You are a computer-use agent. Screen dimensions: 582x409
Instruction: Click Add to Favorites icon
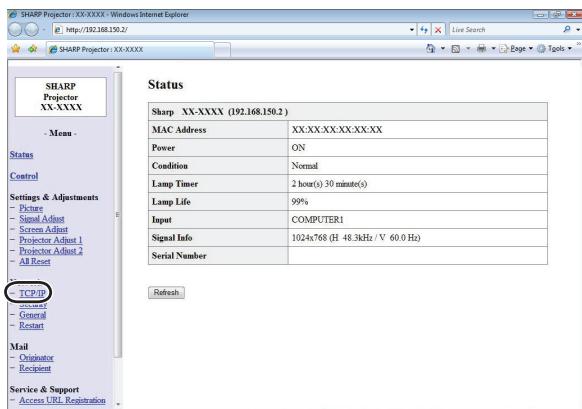[33, 49]
